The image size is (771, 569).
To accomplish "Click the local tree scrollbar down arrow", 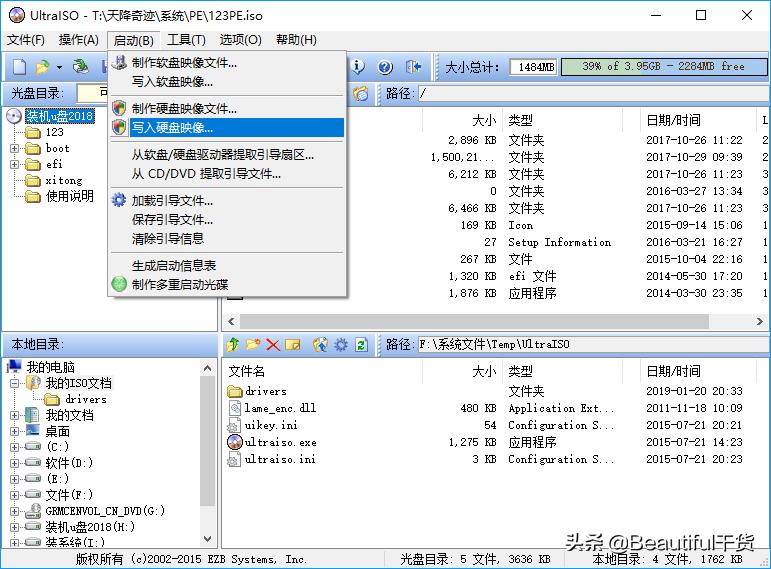I will (x=208, y=539).
